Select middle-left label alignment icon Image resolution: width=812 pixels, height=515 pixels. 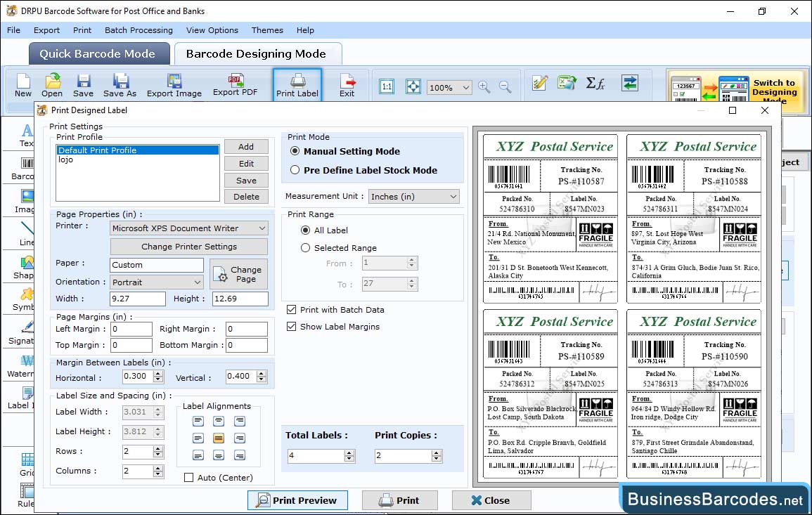click(198, 438)
